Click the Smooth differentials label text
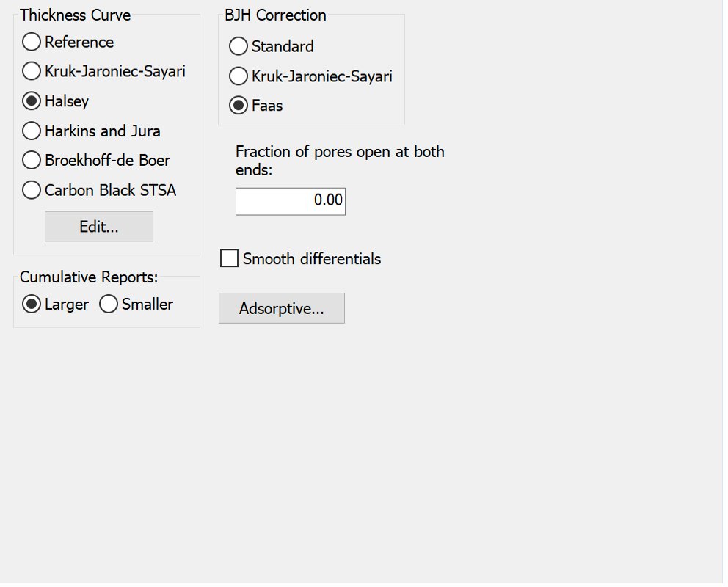728x587 pixels. point(312,259)
